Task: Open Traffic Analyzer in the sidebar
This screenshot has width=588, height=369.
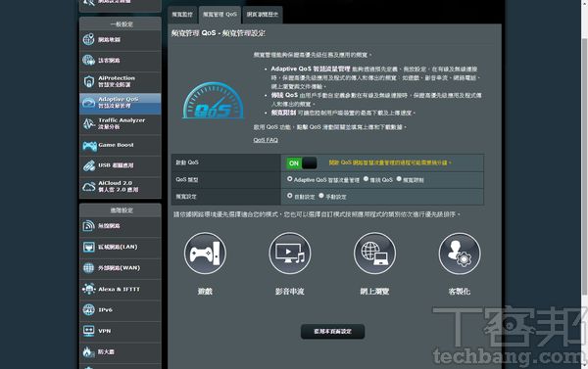Action: [x=121, y=123]
